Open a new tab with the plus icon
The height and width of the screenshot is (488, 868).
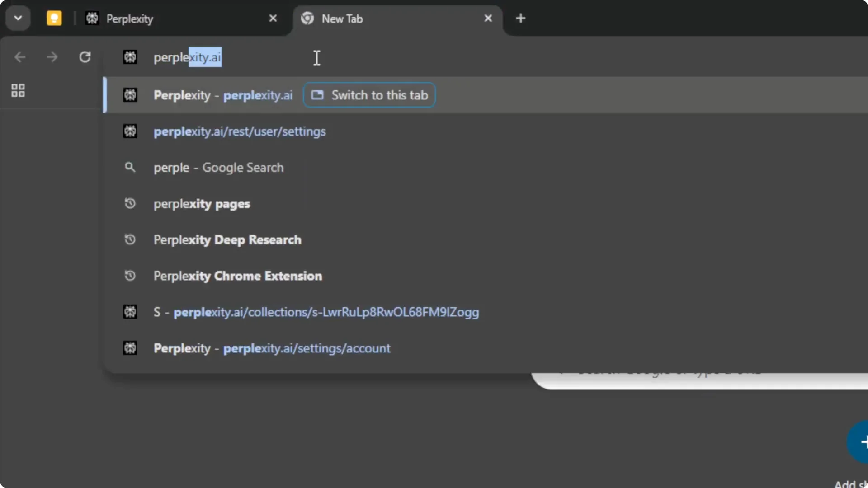click(x=521, y=18)
